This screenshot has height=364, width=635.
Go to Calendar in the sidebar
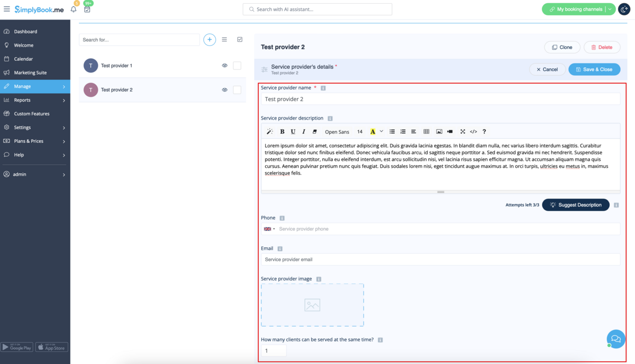tap(23, 59)
